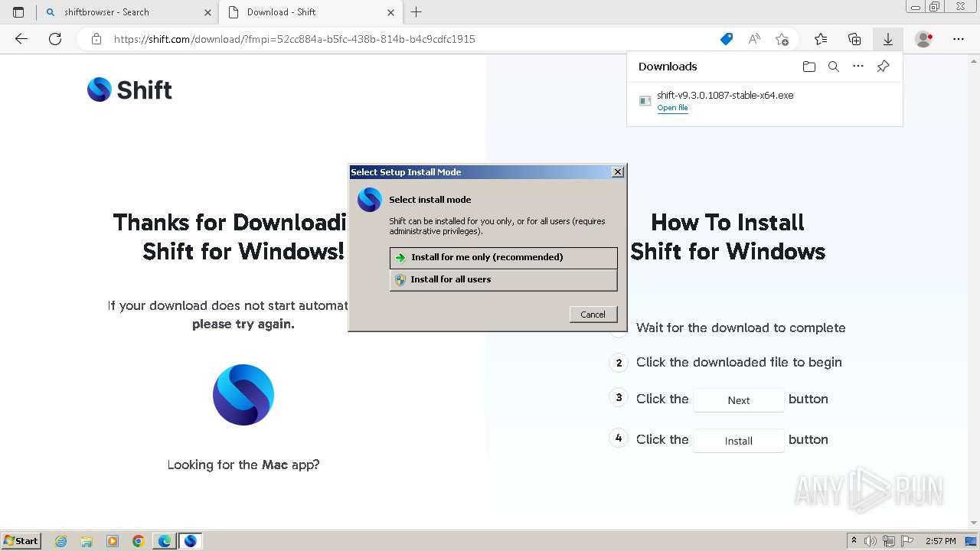Screen dimensions: 980x551
Task: Choose Install for me only (recommended)
Action: 503,257
